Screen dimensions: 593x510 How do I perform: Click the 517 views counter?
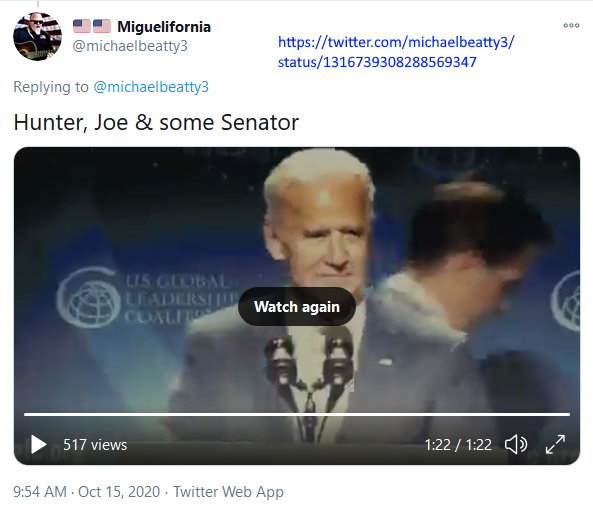(95, 445)
